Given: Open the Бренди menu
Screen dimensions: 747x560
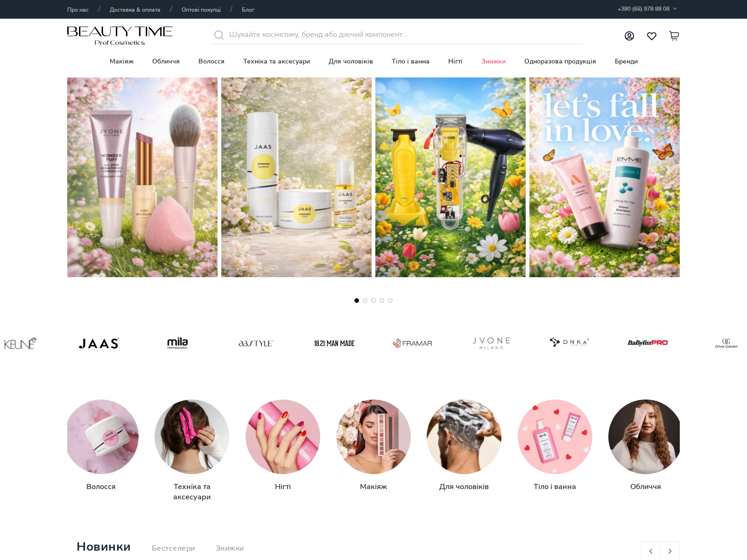Looking at the screenshot, I should [626, 61].
